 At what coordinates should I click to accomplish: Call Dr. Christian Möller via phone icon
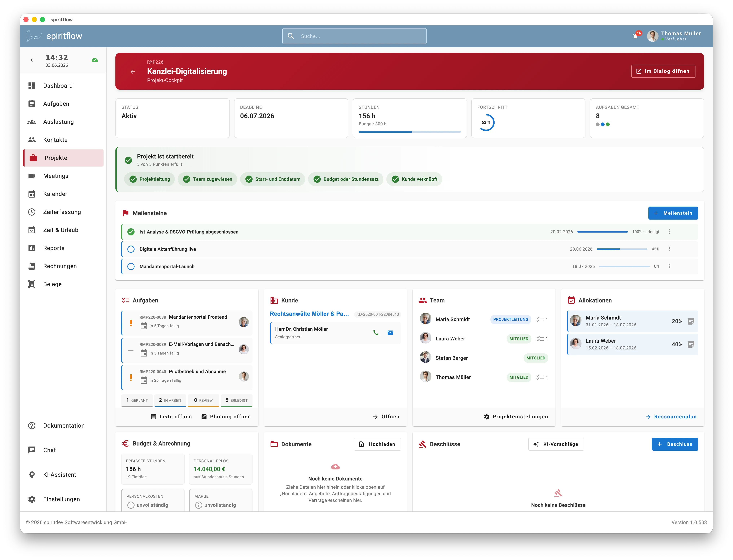(376, 333)
